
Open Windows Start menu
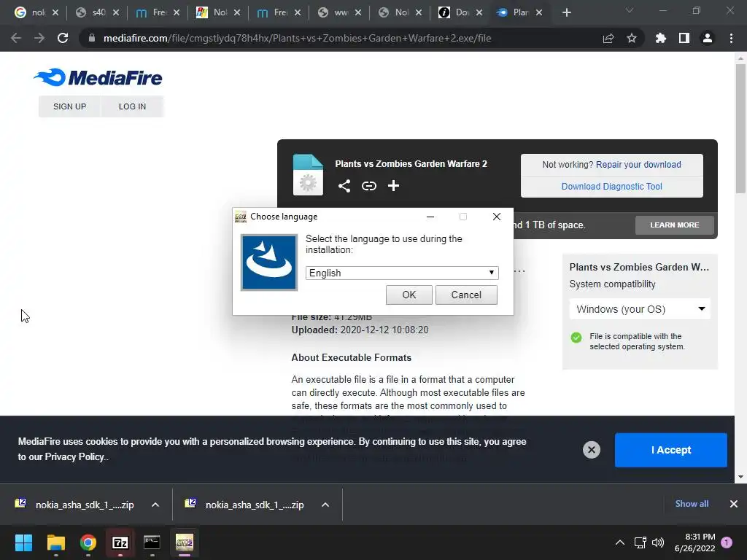pyautogui.click(x=23, y=542)
